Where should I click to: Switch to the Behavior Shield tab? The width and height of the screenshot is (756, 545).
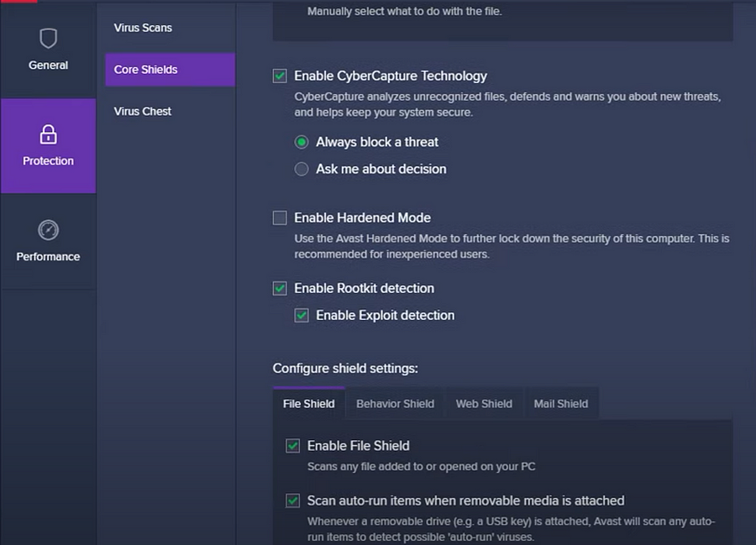[395, 403]
